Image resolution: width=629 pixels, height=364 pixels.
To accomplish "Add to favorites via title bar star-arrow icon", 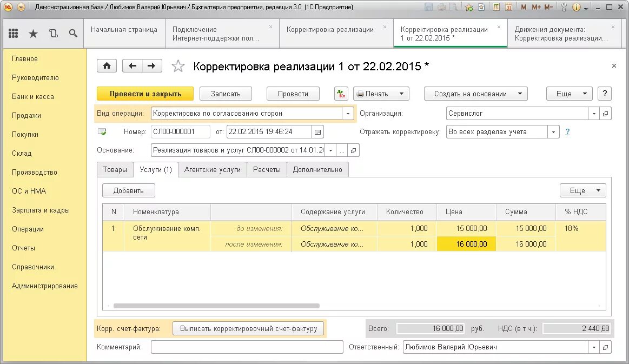I will point(469,7).
